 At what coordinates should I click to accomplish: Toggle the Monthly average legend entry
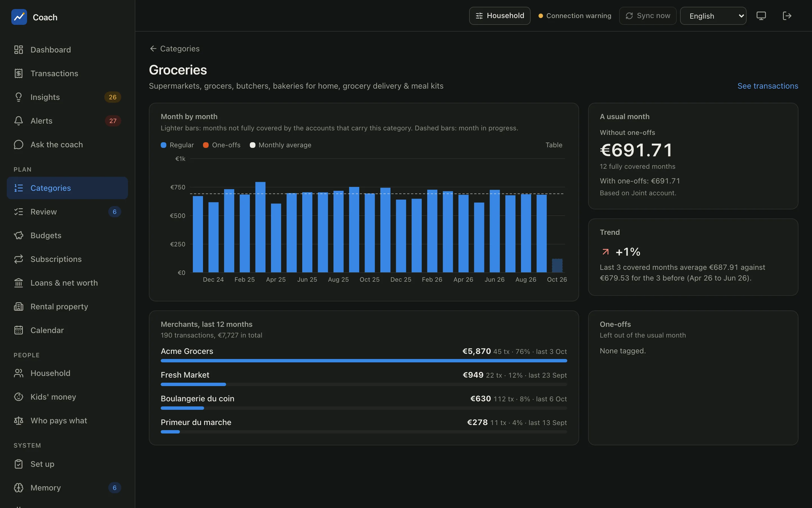[281, 145]
